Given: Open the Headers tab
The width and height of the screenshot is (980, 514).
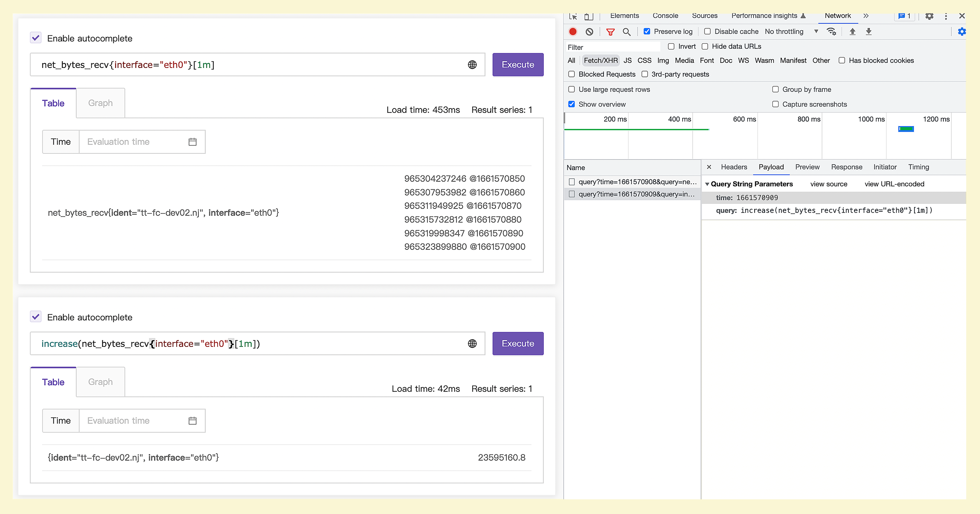Looking at the screenshot, I should 734,167.
